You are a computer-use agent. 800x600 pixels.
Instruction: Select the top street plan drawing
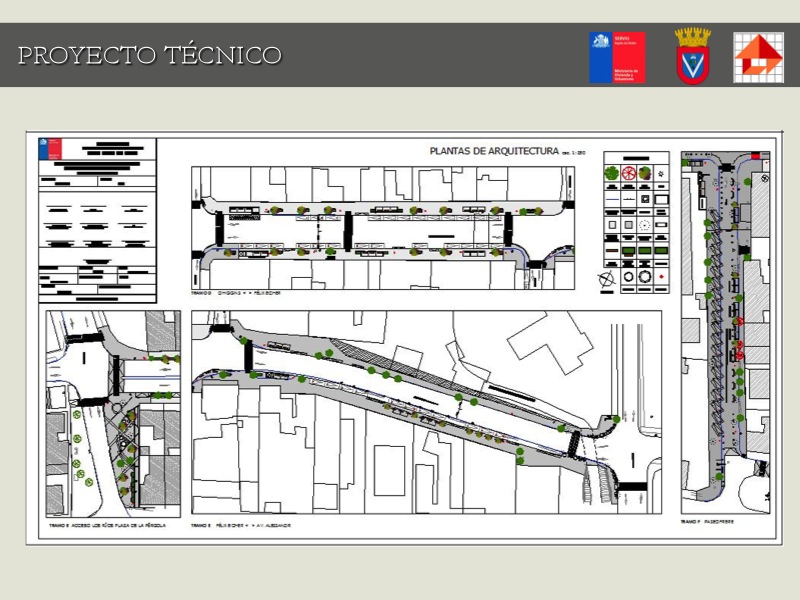point(383,228)
